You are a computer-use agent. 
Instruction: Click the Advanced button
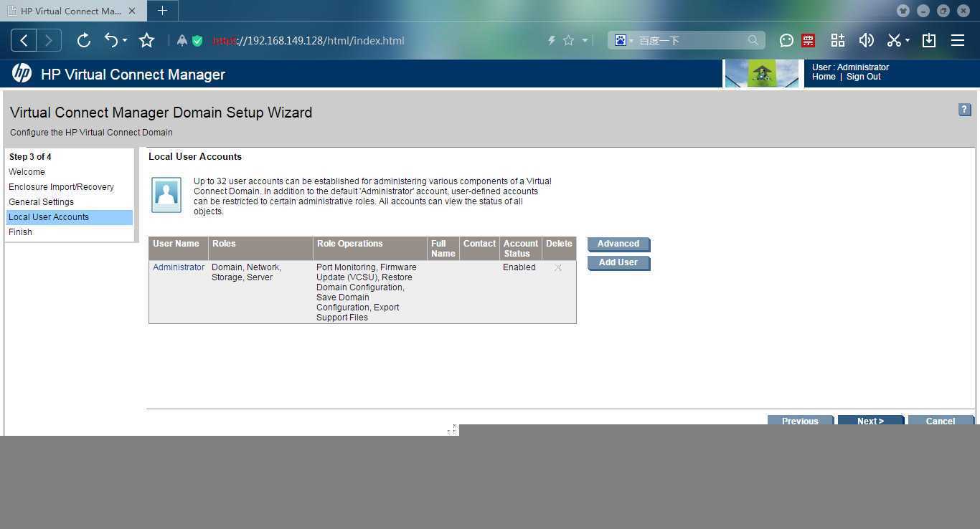click(x=618, y=244)
